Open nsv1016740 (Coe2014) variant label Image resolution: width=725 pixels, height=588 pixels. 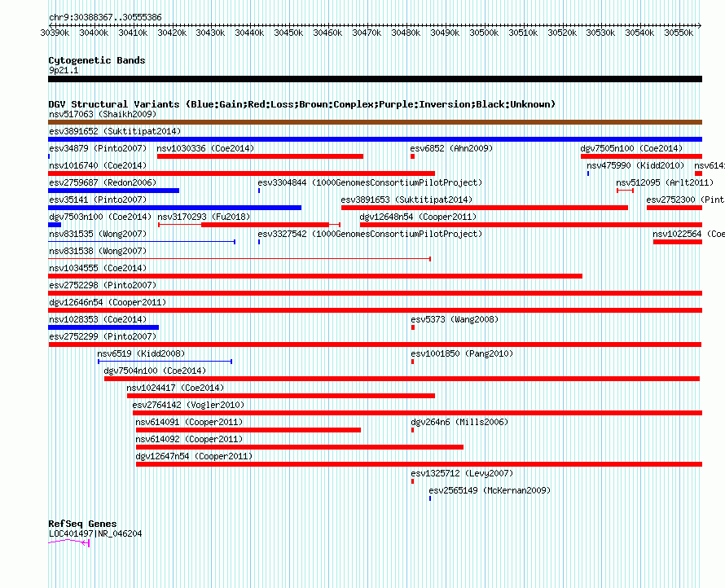tap(98, 165)
